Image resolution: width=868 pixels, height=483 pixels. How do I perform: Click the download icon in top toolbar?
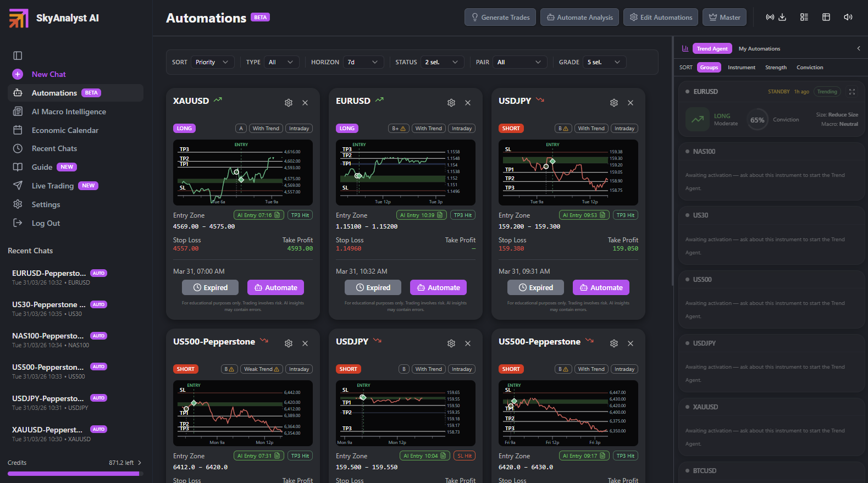[x=782, y=17]
